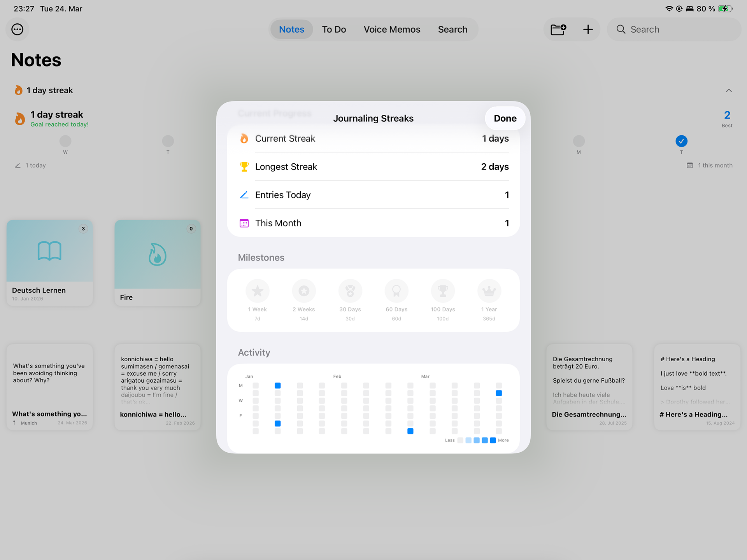The height and width of the screenshot is (560, 747).
Task: Tap the unchecked Wednesday day circle
Action: [x=65, y=141]
